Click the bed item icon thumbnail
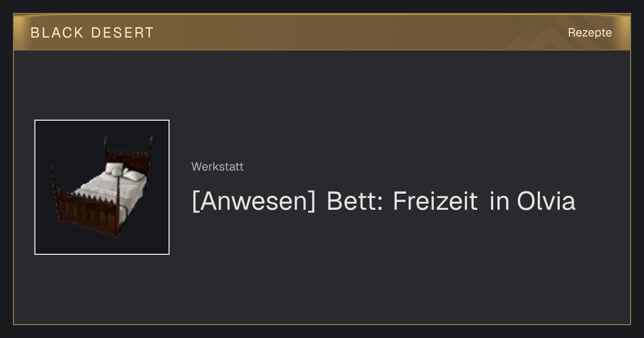Viewport: 644px width, 338px height. point(102,187)
